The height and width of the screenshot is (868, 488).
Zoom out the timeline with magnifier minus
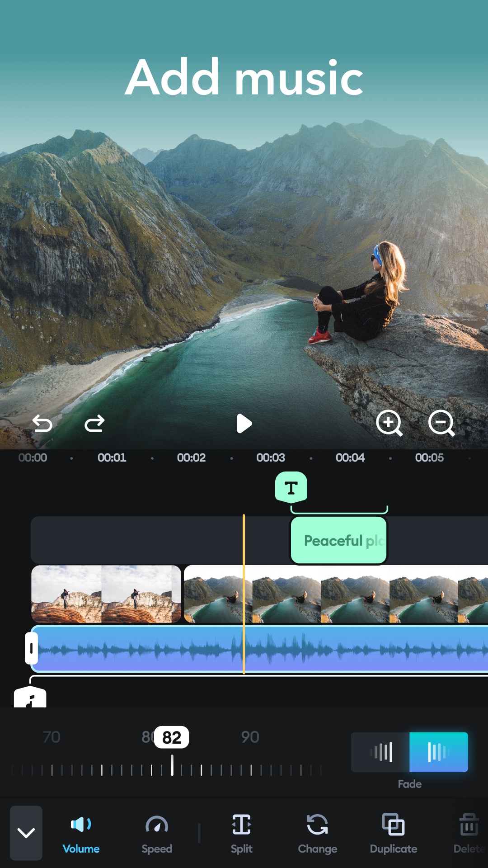pyautogui.click(x=441, y=423)
